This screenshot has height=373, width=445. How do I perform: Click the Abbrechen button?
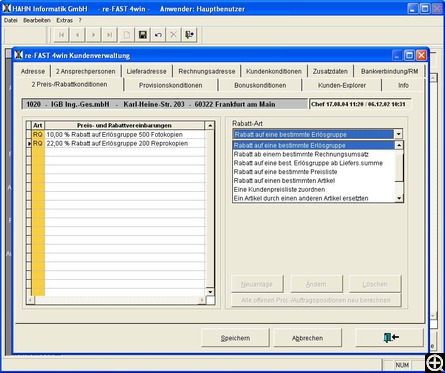307,338
